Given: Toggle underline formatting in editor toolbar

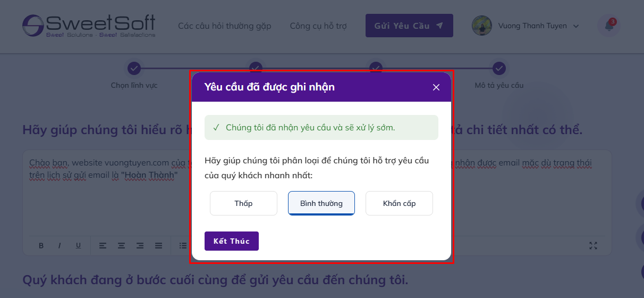Looking at the screenshot, I should [x=78, y=245].
